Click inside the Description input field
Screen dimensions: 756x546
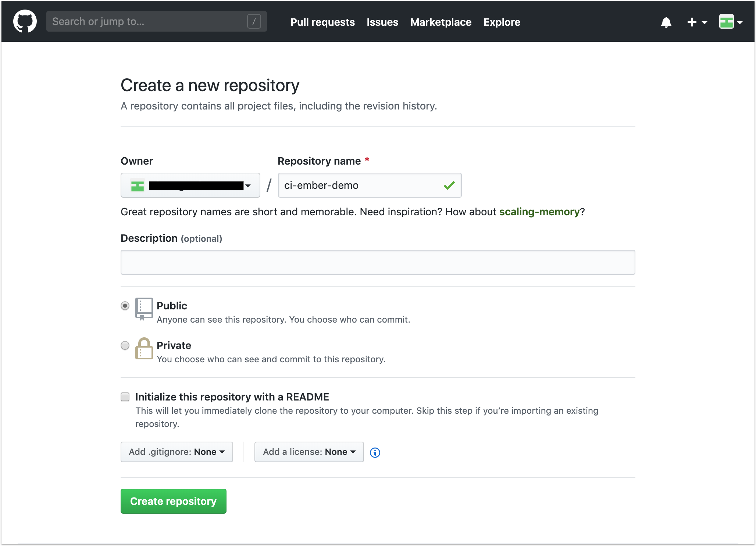(377, 262)
